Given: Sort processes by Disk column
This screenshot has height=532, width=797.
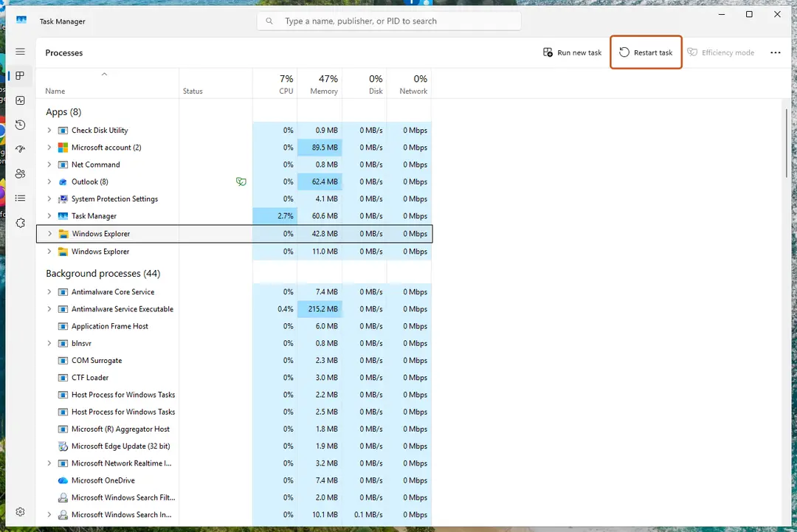Looking at the screenshot, I should point(365,84).
